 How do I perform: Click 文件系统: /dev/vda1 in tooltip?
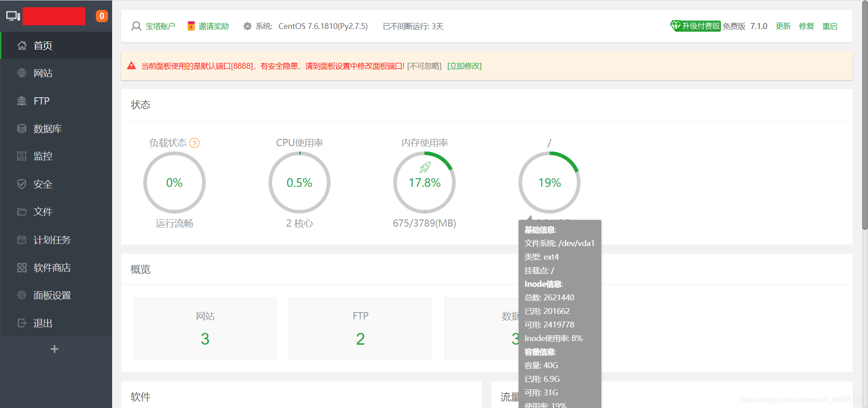(559, 243)
